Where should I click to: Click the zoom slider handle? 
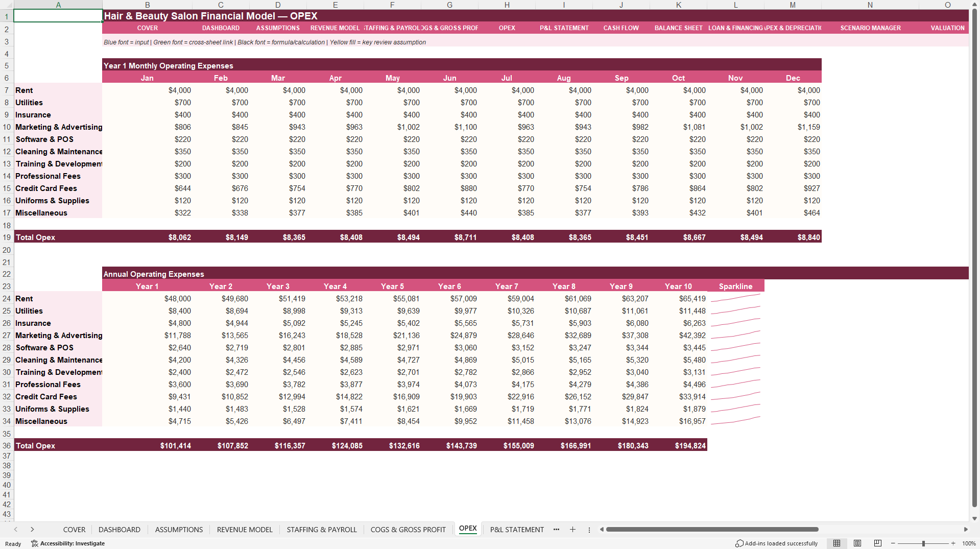(x=923, y=543)
